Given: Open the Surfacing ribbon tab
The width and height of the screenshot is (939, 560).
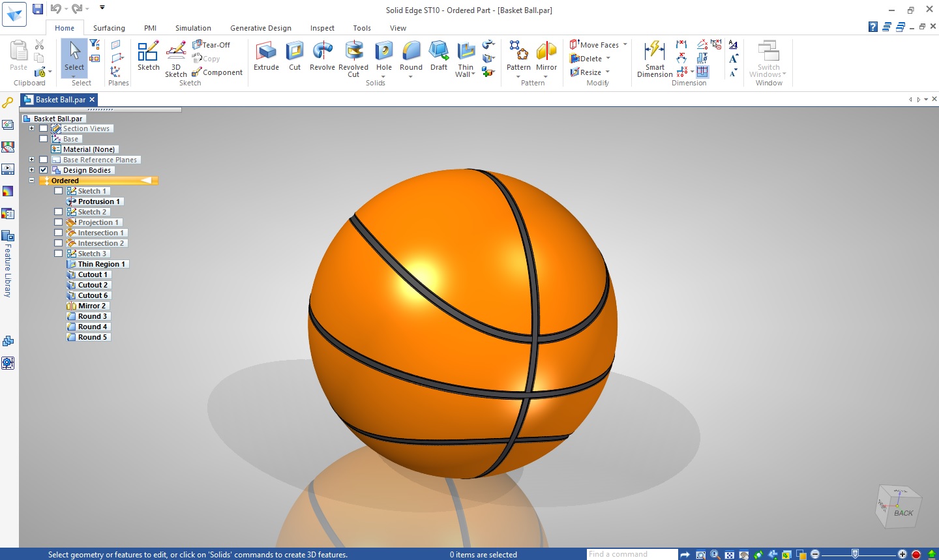Looking at the screenshot, I should pos(109,28).
